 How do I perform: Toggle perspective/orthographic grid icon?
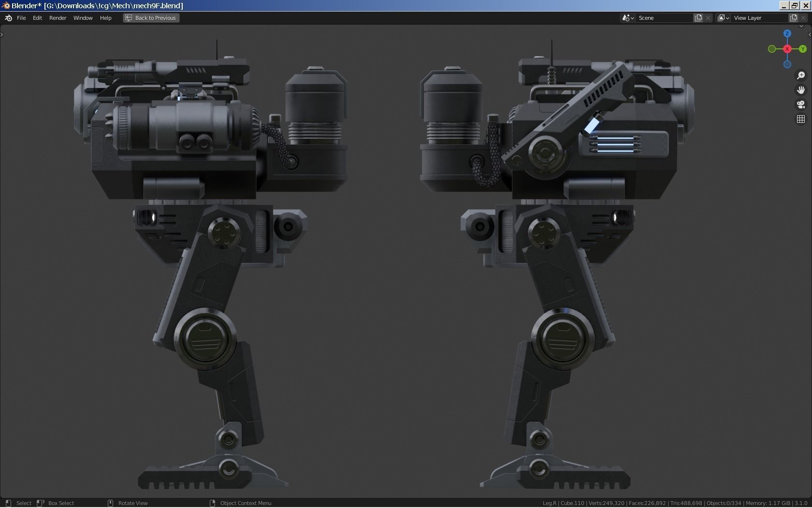pyautogui.click(x=801, y=119)
